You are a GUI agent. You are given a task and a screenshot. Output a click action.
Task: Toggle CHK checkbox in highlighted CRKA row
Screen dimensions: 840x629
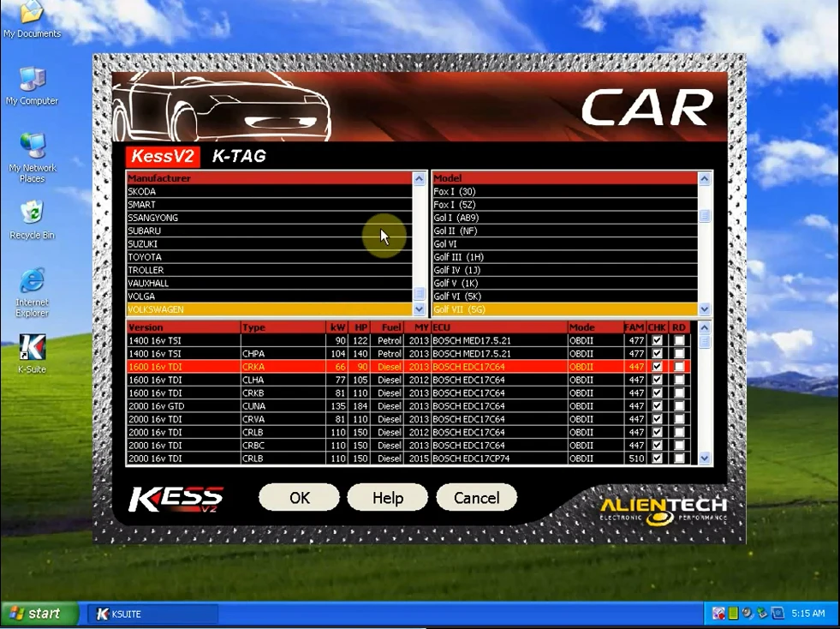[657, 366]
